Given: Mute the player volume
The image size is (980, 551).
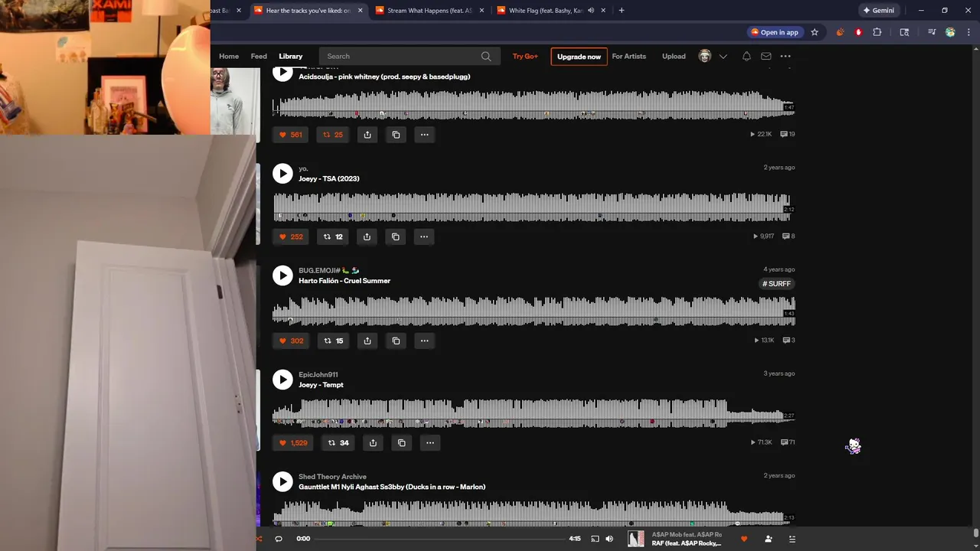Looking at the screenshot, I should 609,539.
